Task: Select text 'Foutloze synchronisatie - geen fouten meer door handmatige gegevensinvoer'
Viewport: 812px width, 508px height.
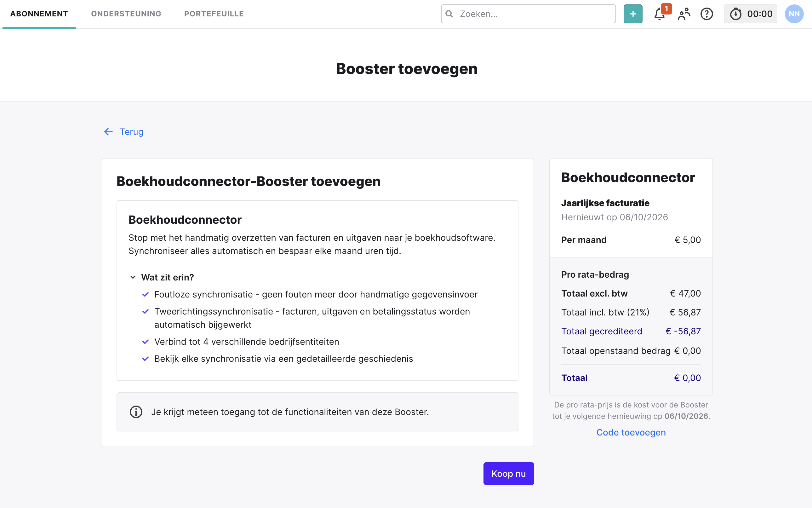Action: [x=316, y=294]
